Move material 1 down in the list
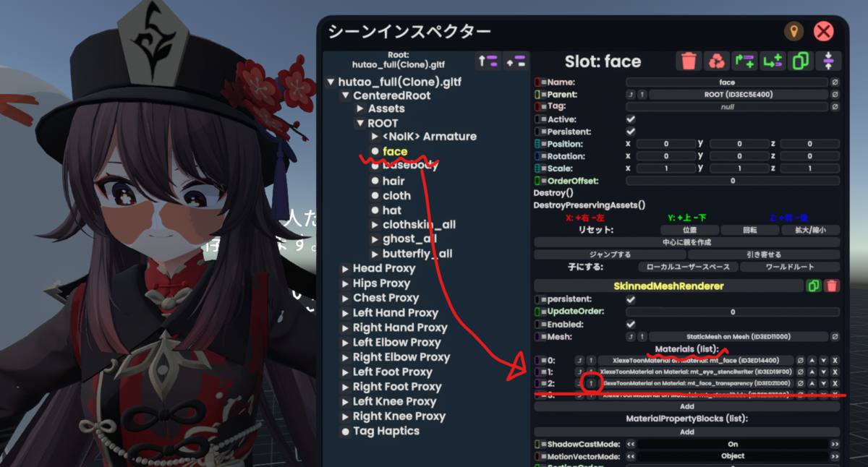The image size is (868, 467). pyautogui.click(x=823, y=372)
